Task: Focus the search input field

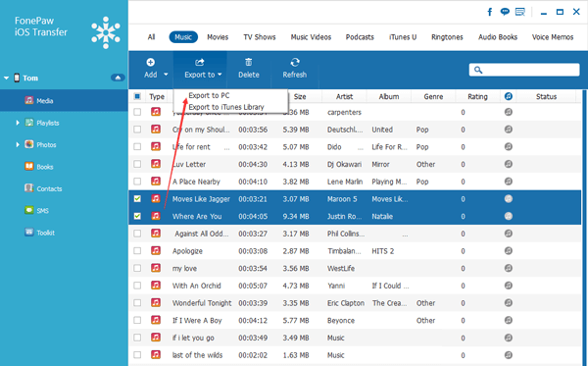Action: pyautogui.click(x=524, y=70)
